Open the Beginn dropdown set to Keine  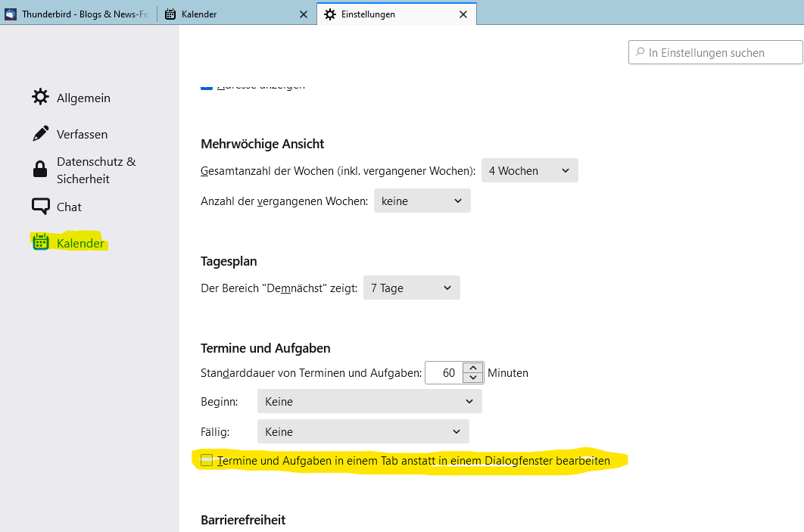[x=369, y=402]
